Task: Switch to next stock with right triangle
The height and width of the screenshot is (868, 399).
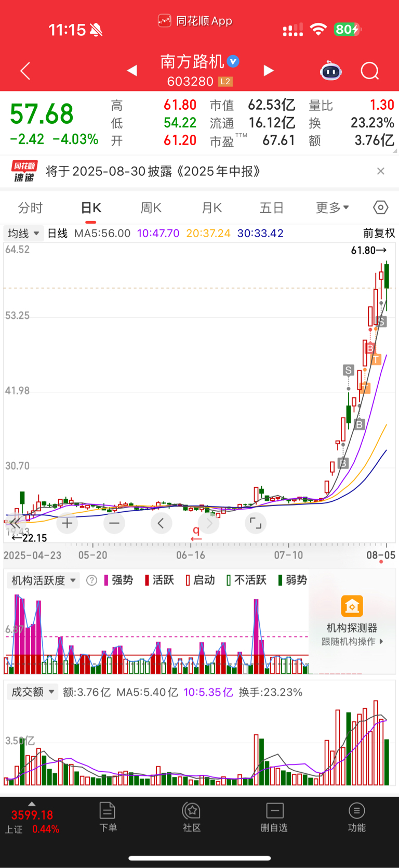Action: tap(269, 71)
